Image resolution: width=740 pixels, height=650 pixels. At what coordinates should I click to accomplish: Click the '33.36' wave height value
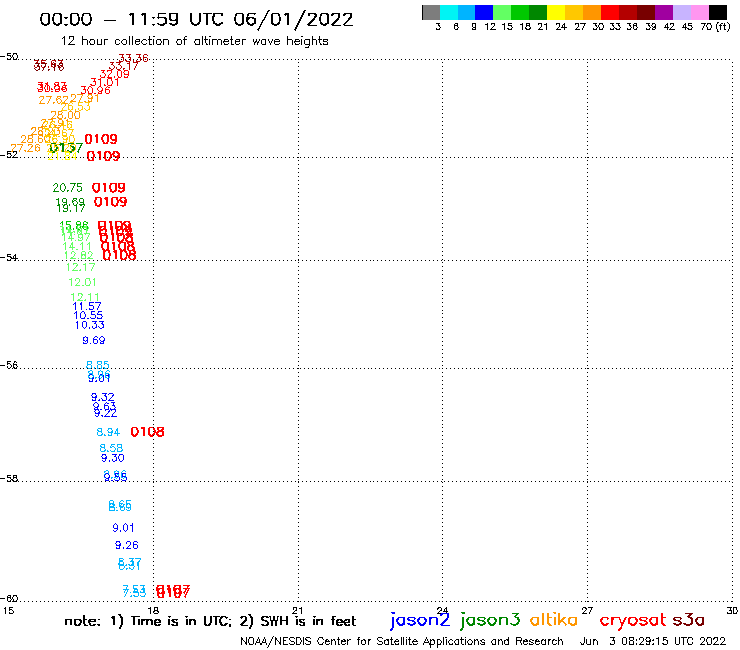click(134, 58)
